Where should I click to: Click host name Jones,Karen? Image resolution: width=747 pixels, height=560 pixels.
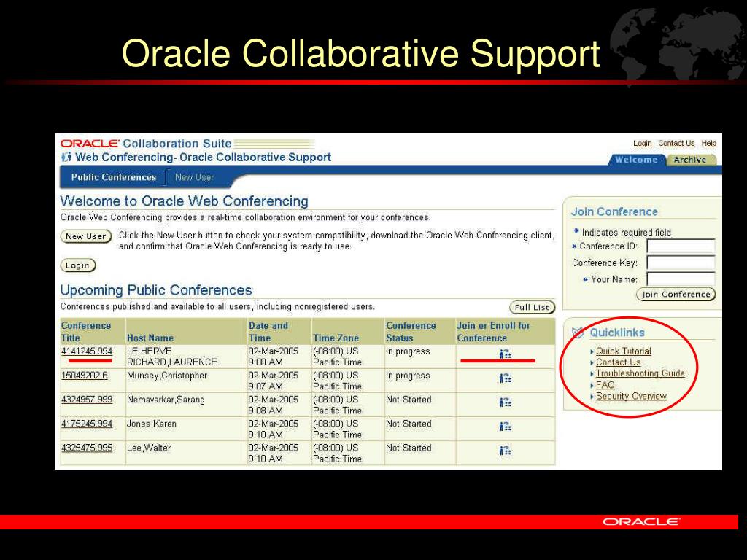point(152,424)
